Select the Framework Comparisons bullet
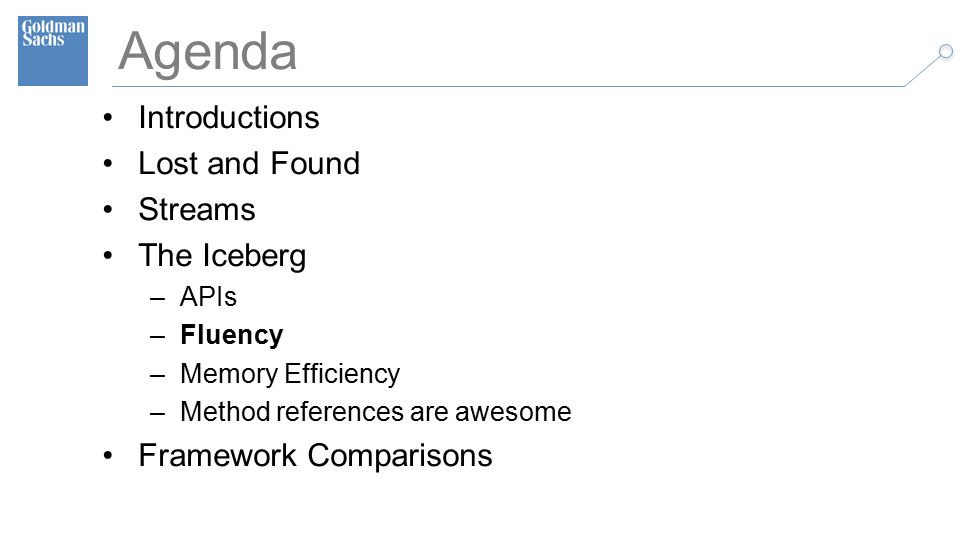This screenshot has height=540, width=960. click(x=315, y=456)
